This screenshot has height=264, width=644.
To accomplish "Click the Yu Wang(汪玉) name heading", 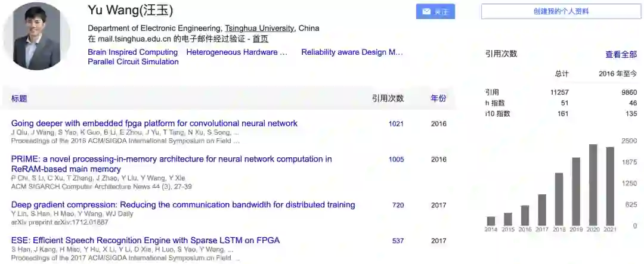I will click(130, 10).
